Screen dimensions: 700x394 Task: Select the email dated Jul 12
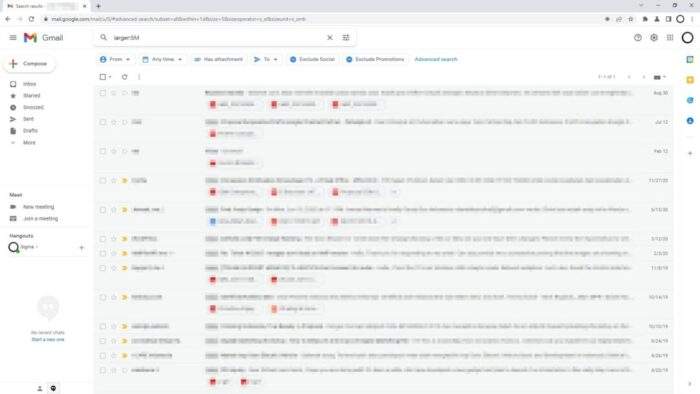point(103,122)
